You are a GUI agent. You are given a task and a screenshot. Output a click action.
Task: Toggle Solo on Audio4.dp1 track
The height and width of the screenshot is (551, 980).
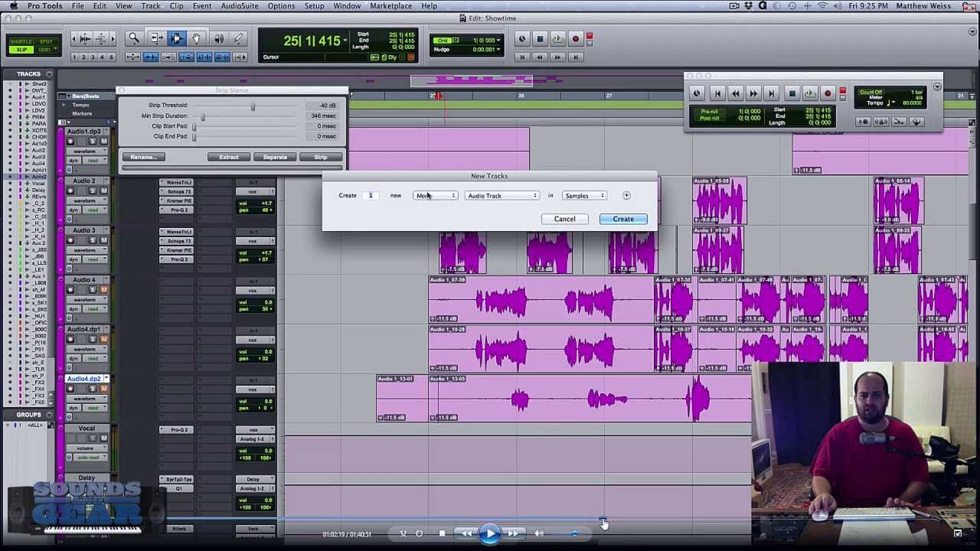[93, 339]
